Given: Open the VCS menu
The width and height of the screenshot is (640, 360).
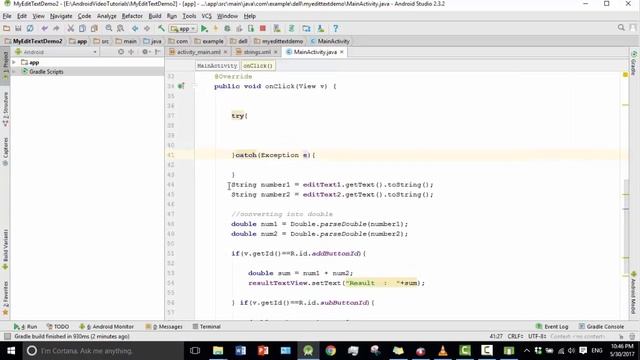Looking at the screenshot, I should point(207,16).
